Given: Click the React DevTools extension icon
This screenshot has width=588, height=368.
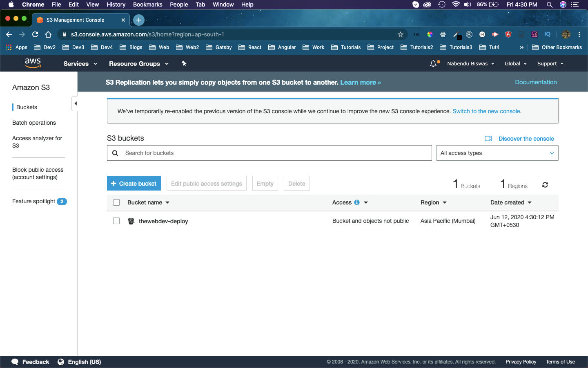Looking at the screenshot, I should point(443,34).
